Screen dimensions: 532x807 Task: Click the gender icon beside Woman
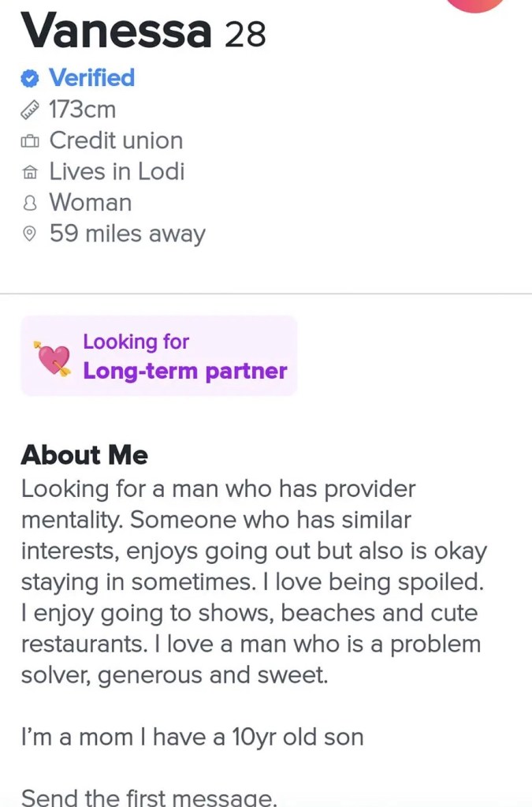tap(30, 204)
